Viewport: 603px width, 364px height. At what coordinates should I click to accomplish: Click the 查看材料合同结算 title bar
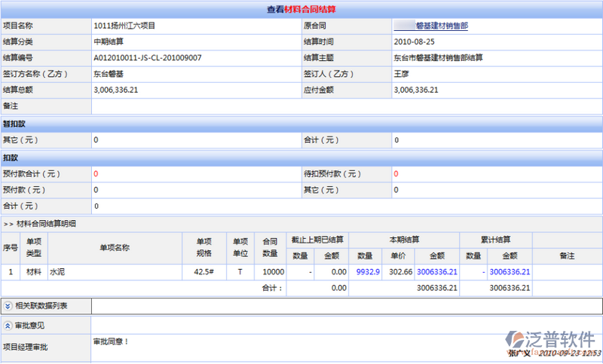pos(301,9)
